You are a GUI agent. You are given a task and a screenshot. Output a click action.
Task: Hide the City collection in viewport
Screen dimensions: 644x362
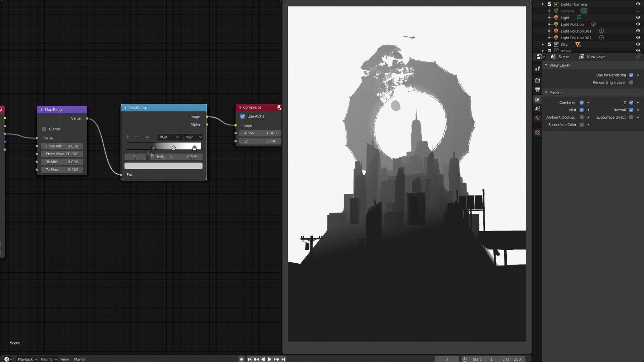[638, 45]
